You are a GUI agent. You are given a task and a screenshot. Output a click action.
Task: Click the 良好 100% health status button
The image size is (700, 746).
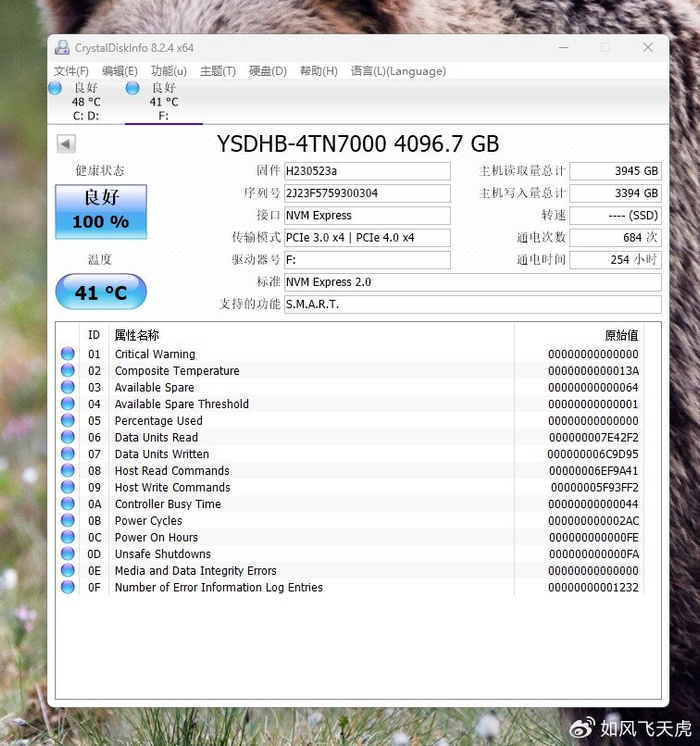(101, 211)
